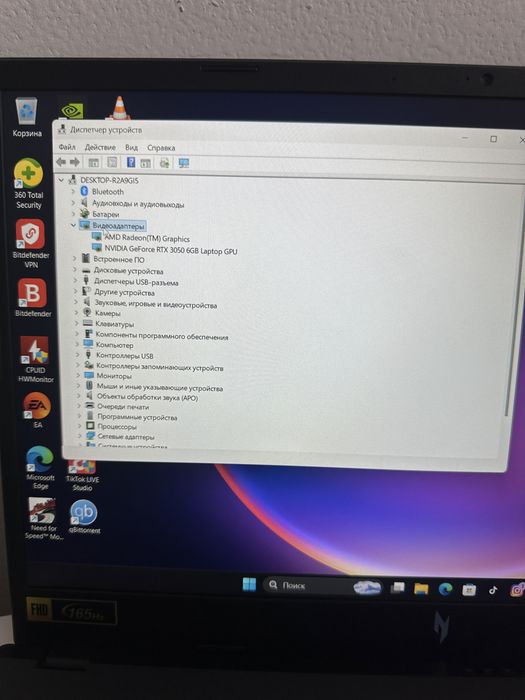Collapse the Видеоадаптеры category arrow
525x700 pixels.
[74, 225]
